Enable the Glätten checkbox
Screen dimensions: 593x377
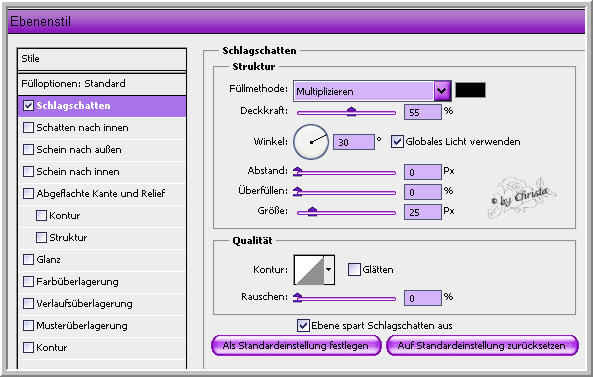pyautogui.click(x=354, y=270)
